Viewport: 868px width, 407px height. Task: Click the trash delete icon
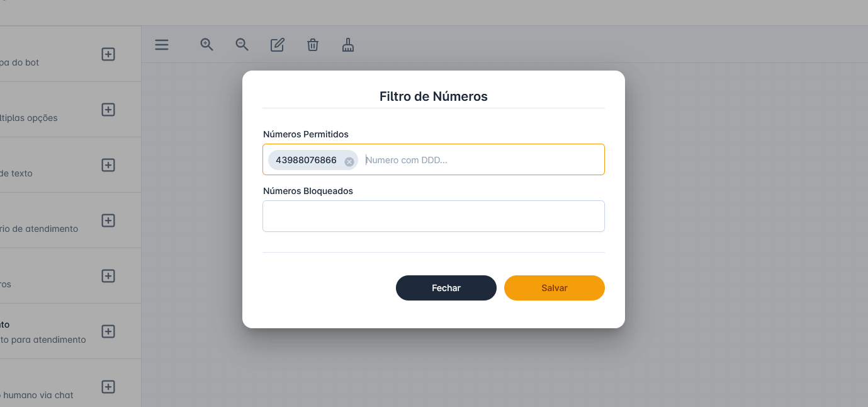313,45
